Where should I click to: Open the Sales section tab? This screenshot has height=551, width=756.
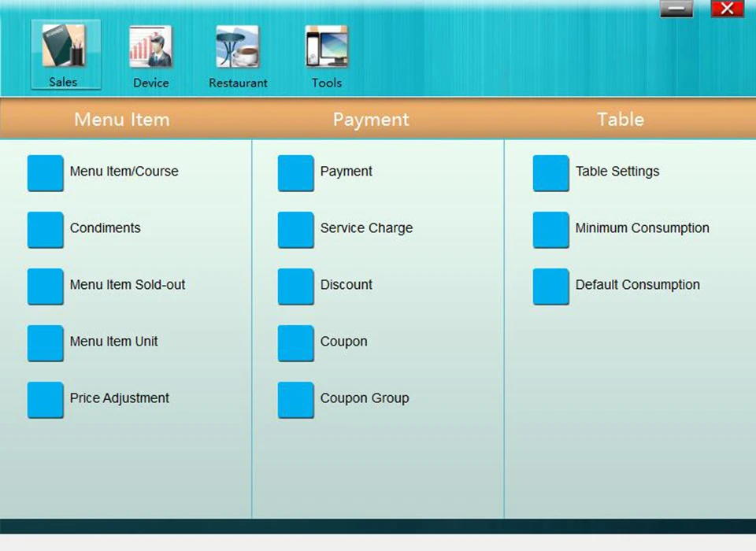point(66,55)
